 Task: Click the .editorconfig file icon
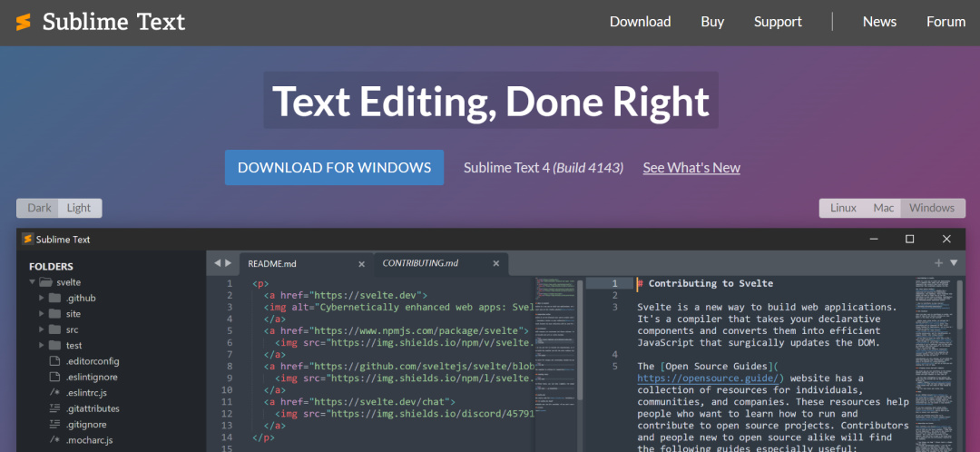click(x=54, y=361)
